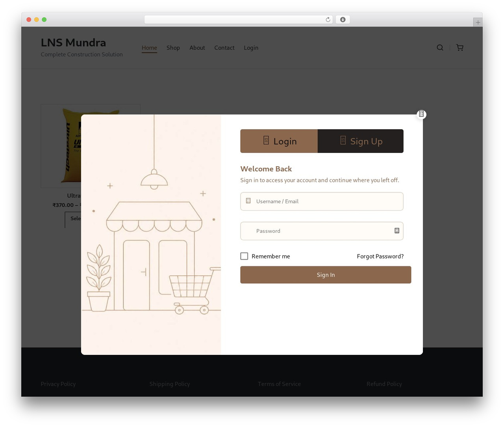This screenshot has width=504, height=427.
Task: Reload the page in browser toolbar
Action: [328, 20]
